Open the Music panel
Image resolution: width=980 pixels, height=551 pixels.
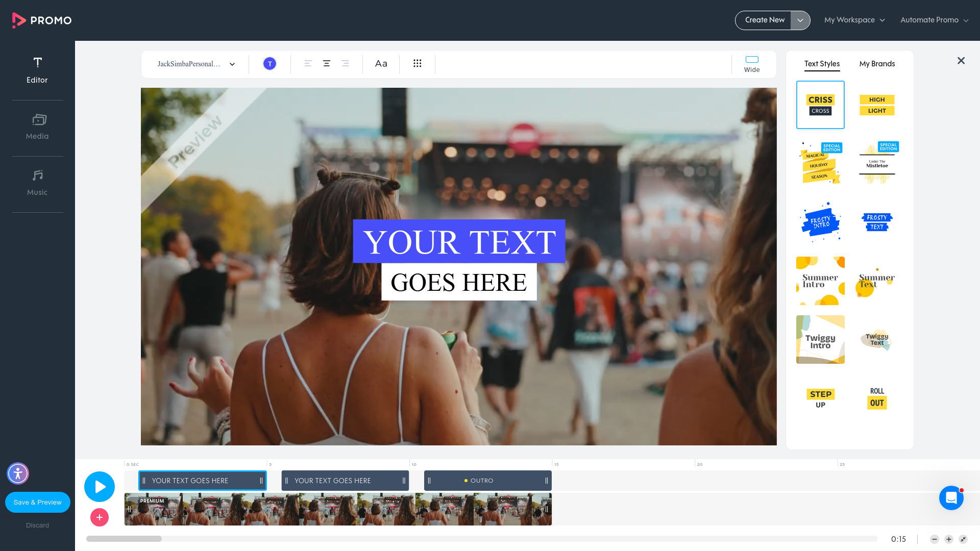[37, 183]
